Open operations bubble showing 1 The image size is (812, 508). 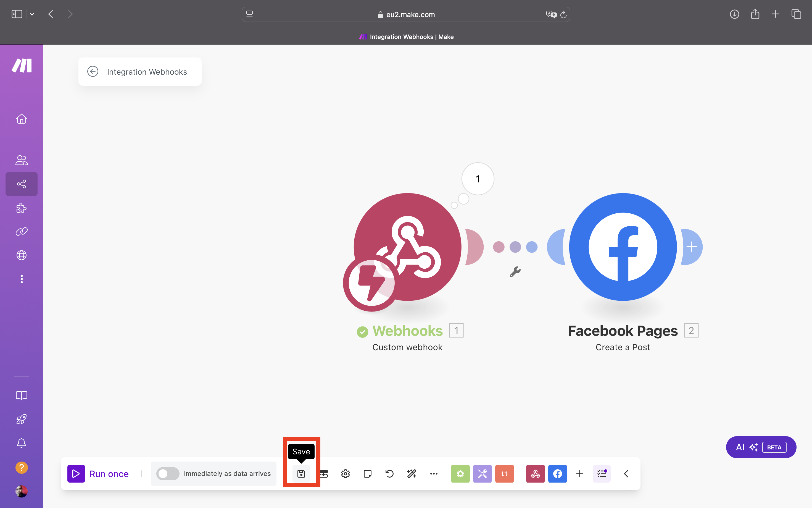(478, 179)
